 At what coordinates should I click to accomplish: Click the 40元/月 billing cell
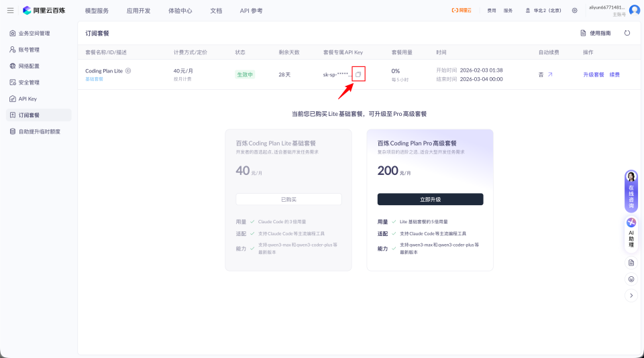coord(183,70)
